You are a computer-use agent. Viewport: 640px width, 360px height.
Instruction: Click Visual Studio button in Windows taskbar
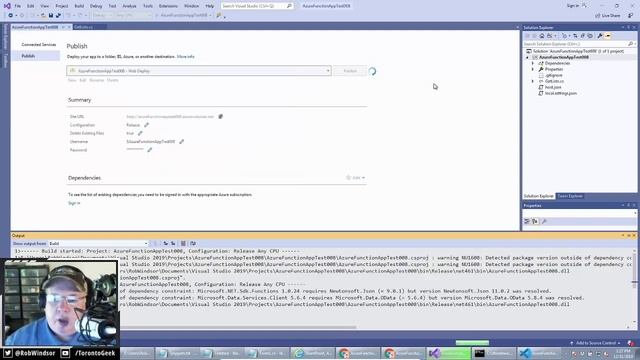coord(449,353)
